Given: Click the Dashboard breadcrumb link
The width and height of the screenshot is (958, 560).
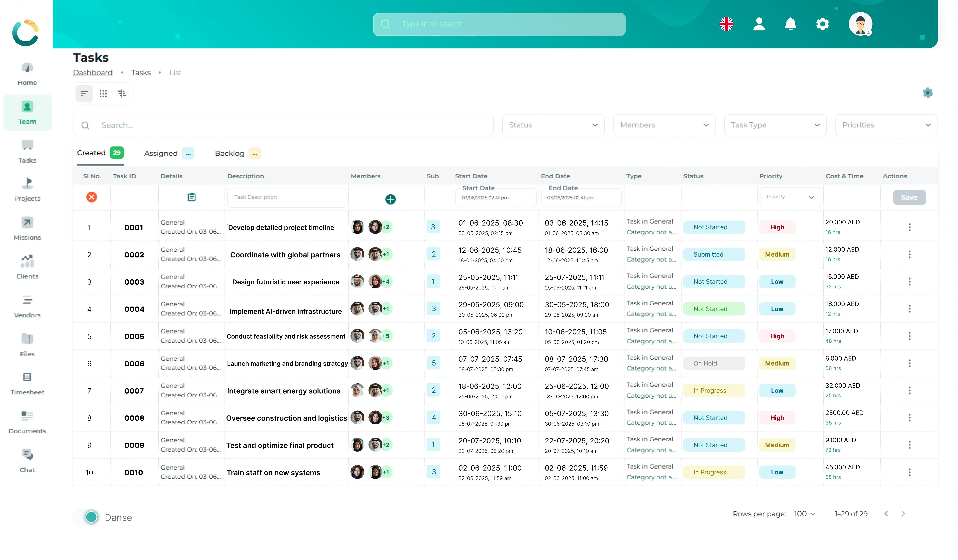Looking at the screenshot, I should [x=93, y=73].
